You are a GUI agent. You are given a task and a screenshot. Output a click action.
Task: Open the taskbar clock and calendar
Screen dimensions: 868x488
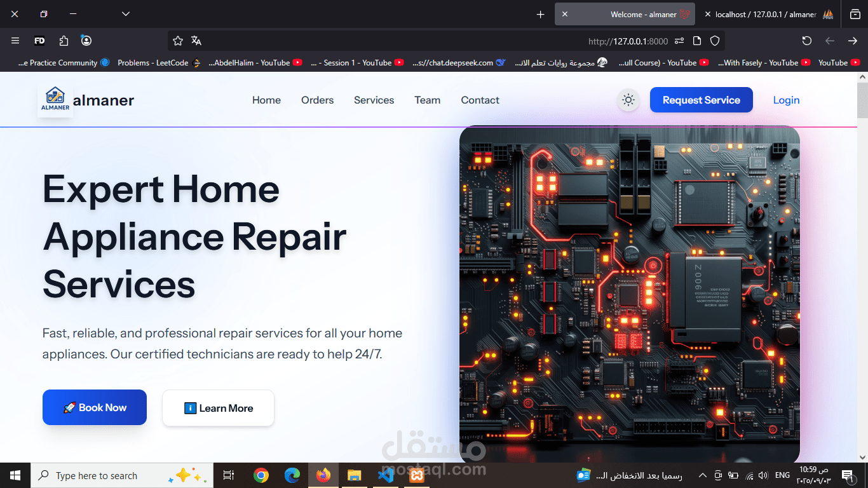pyautogui.click(x=814, y=475)
